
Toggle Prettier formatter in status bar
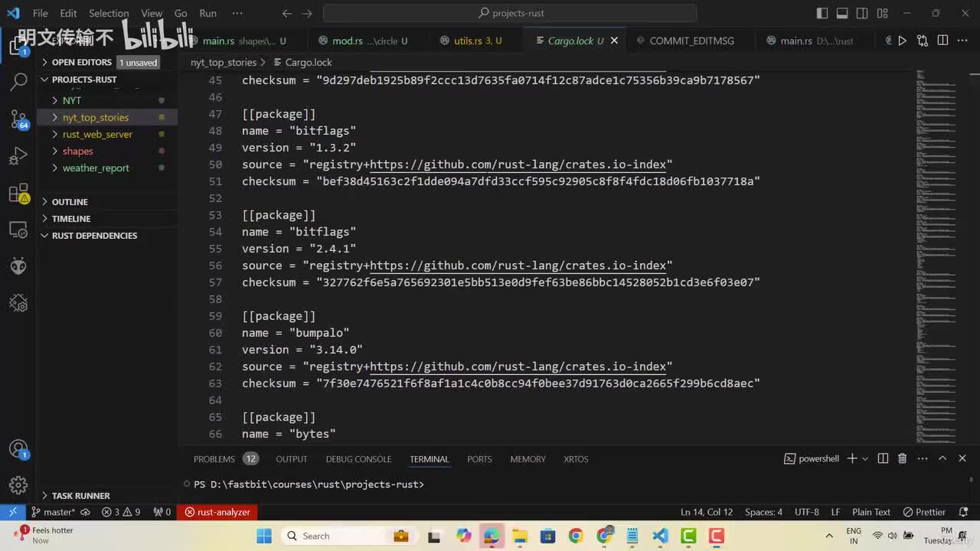924,512
